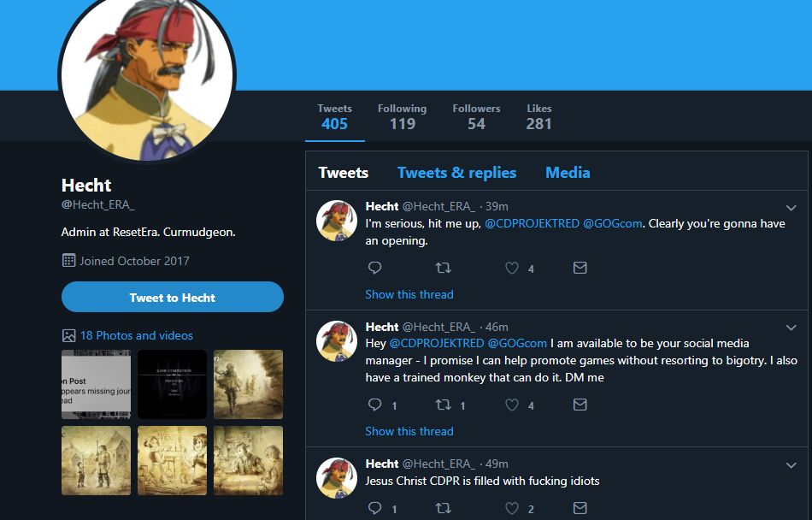The height and width of the screenshot is (520, 812).
Task: Open the @CDPROJEKTRED mention in 46m tweet
Action: point(437,343)
